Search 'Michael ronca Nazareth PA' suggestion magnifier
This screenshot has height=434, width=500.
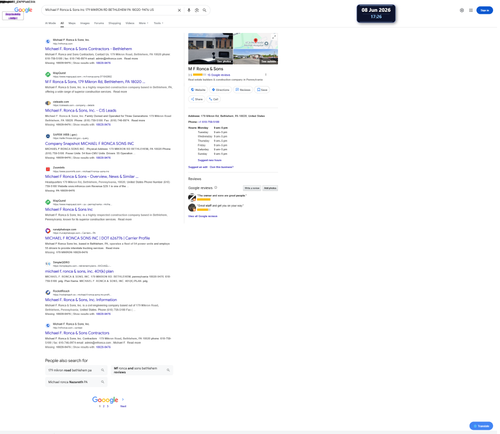(x=102, y=382)
